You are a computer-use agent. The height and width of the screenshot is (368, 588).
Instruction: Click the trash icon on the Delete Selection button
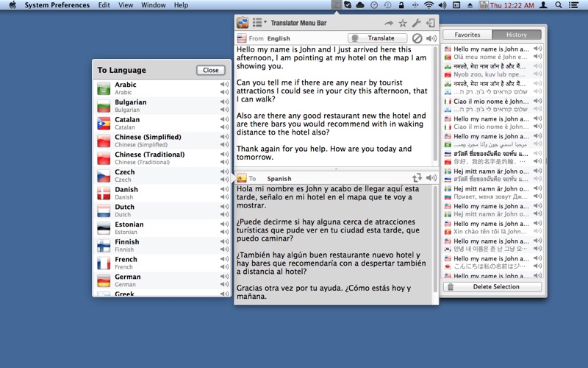coord(451,286)
